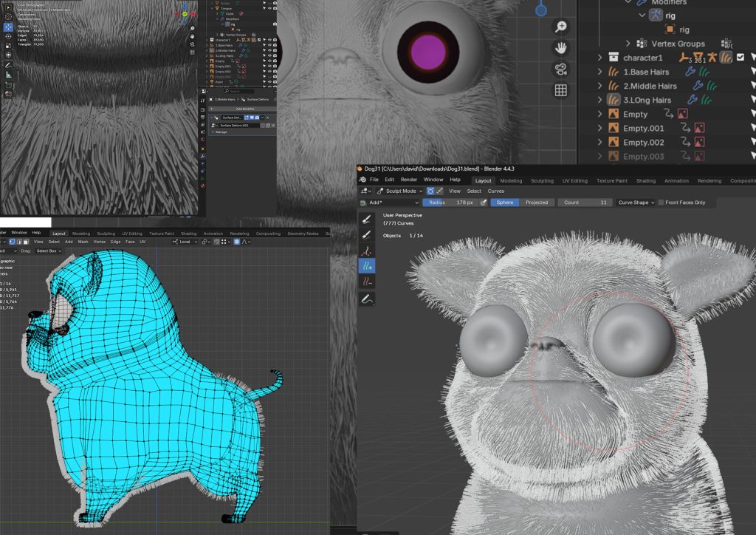Toggle Surface Deform modifier render camera icon

(x=257, y=117)
